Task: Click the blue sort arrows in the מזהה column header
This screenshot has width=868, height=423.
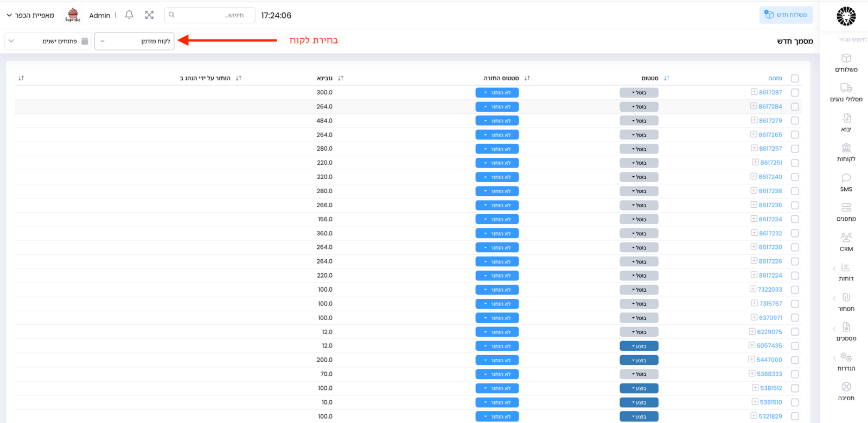Action: 667,78
